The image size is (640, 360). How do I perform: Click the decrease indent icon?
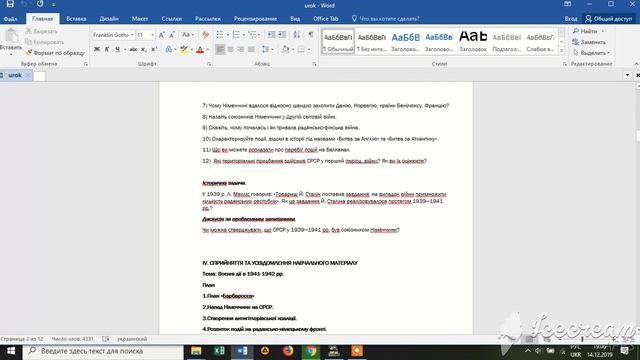[x=271, y=35]
